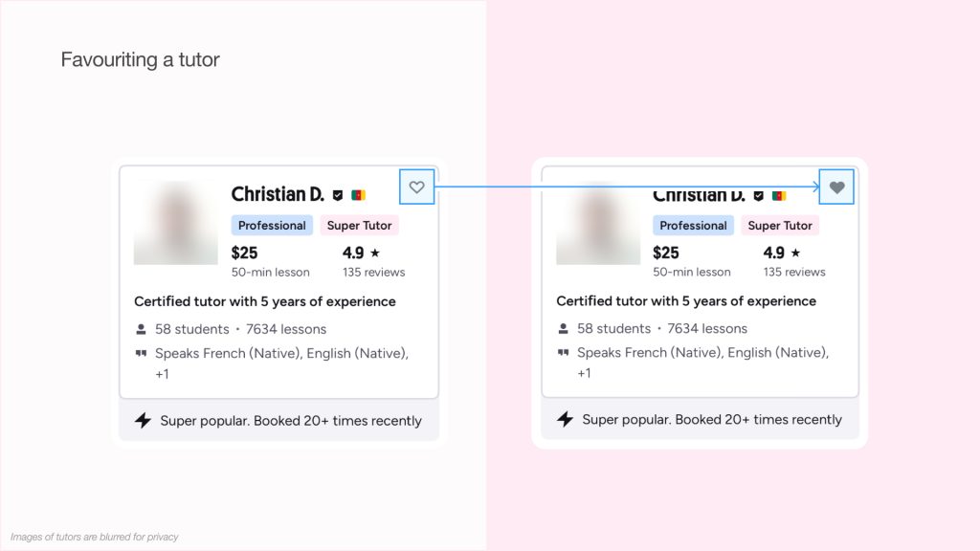Click quote icon beside Speaks French in outlined-heart card

click(x=142, y=353)
